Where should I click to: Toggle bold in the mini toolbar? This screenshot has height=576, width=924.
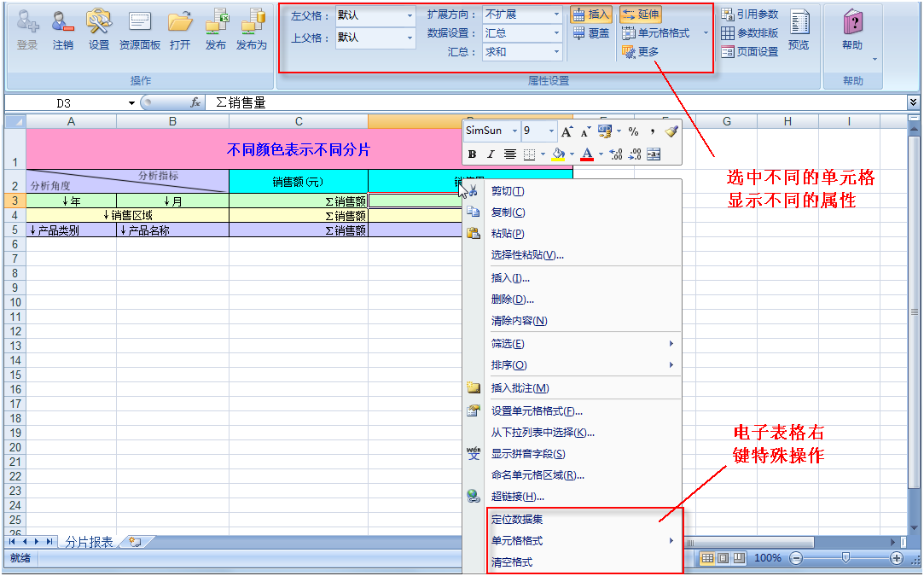coord(472,154)
